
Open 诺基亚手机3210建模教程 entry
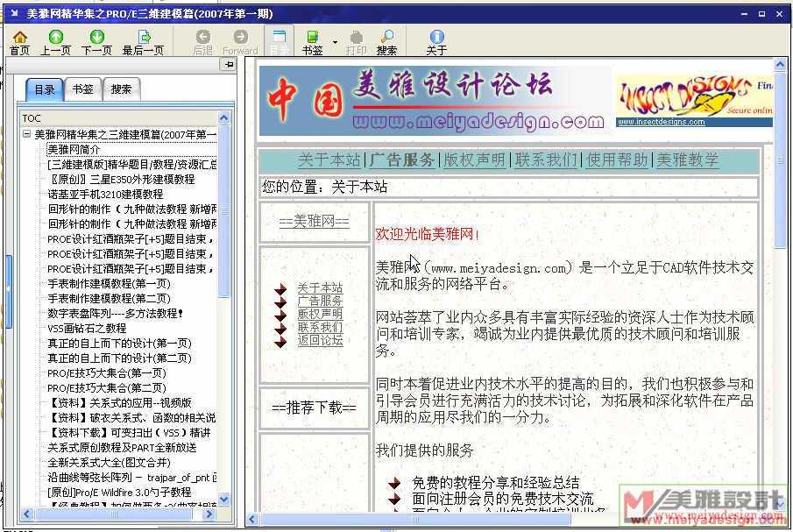coord(105,194)
